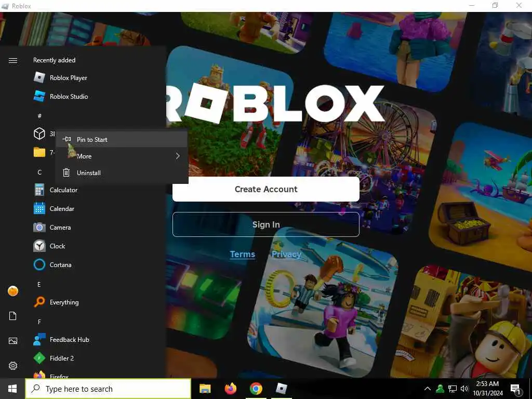Launch the Camera app

point(52,228)
